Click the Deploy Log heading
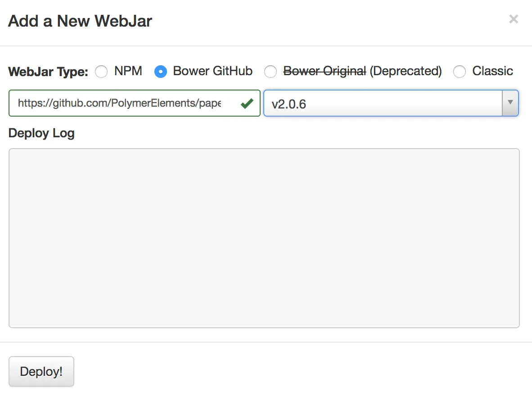The image size is (532, 393). 41,133
